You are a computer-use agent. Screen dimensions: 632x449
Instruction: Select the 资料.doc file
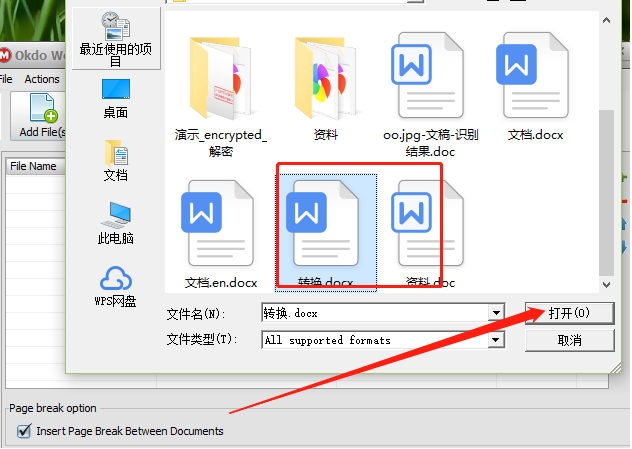[x=430, y=235]
